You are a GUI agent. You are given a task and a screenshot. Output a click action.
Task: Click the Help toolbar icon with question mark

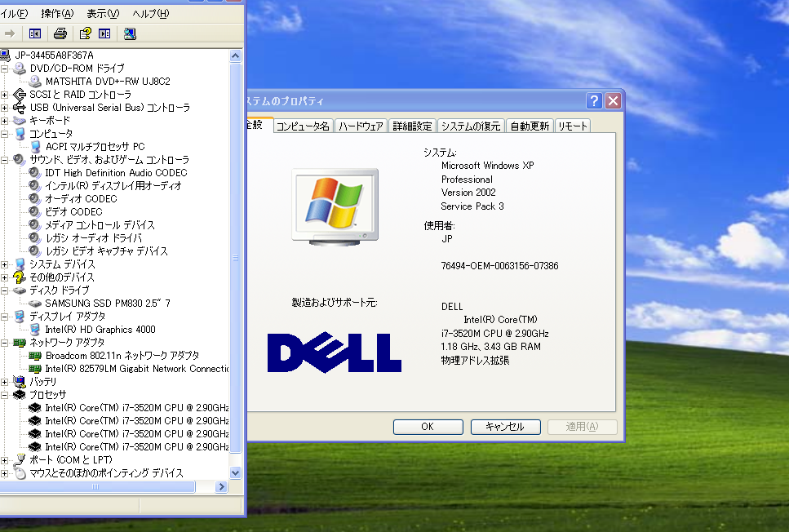(85, 33)
